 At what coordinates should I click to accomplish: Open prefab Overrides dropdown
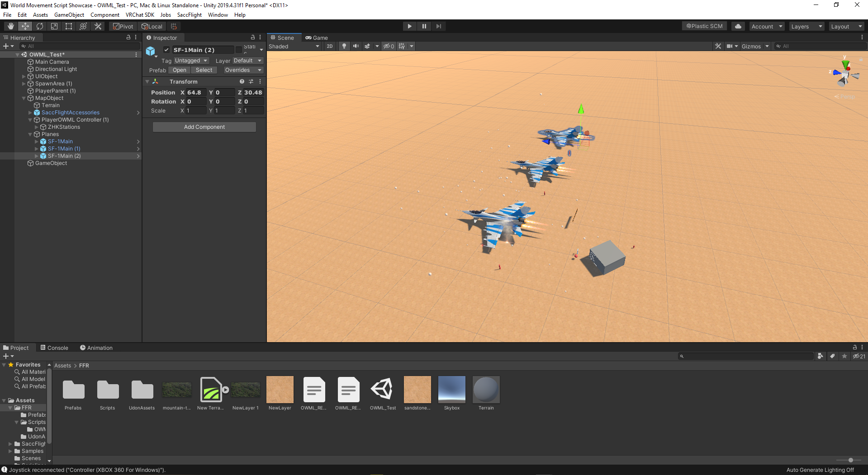point(243,70)
